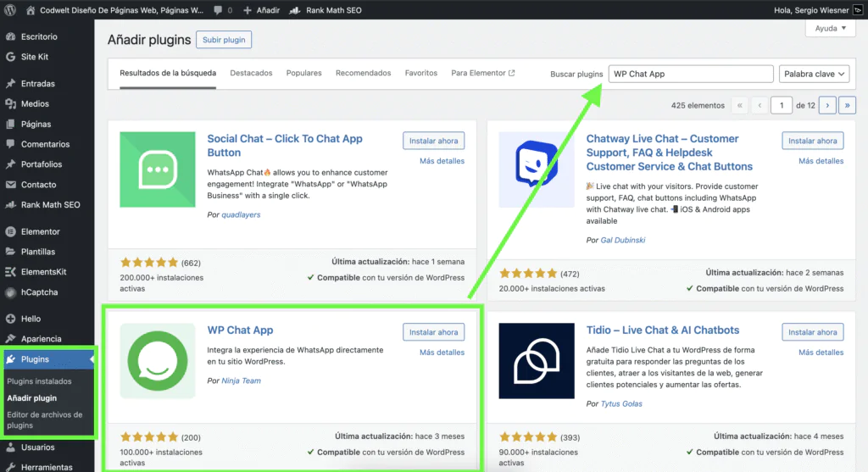Expand the Ayuda help dropdown
The image size is (868, 472).
tap(830, 29)
